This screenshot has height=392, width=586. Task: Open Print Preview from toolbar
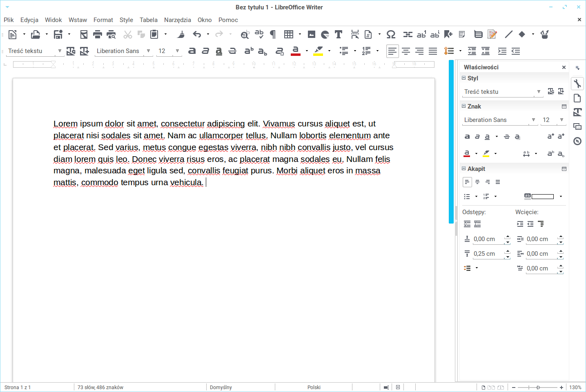111,34
